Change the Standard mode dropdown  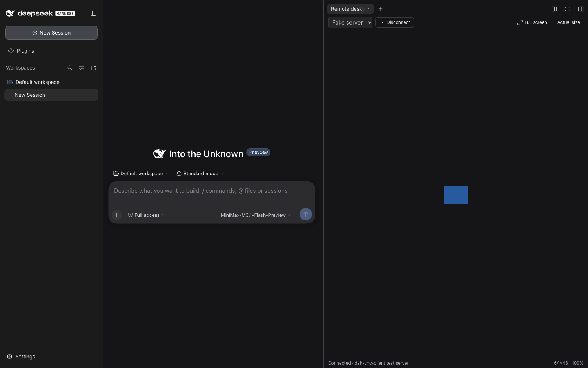click(x=200, y=174)
